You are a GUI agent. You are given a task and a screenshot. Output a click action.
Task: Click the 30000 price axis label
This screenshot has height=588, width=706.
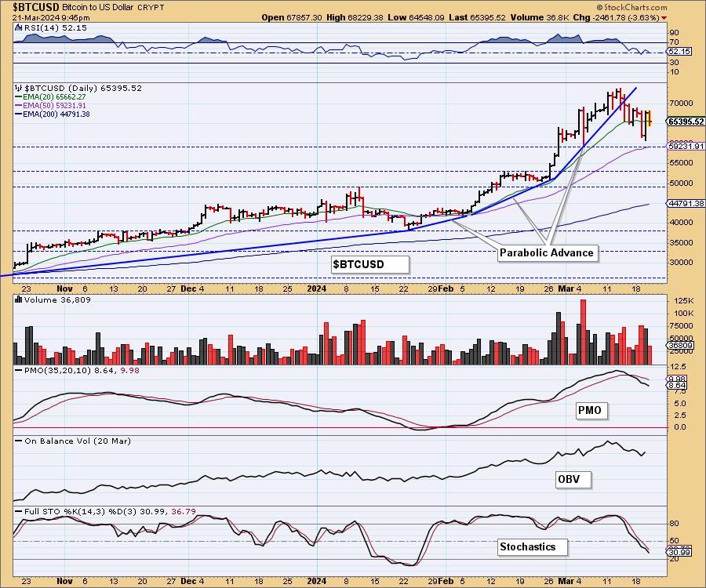(x=681, y=263)
